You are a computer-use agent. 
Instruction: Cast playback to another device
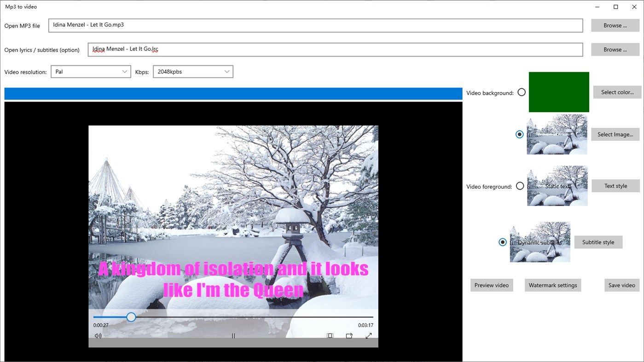[x=348, y=335]
